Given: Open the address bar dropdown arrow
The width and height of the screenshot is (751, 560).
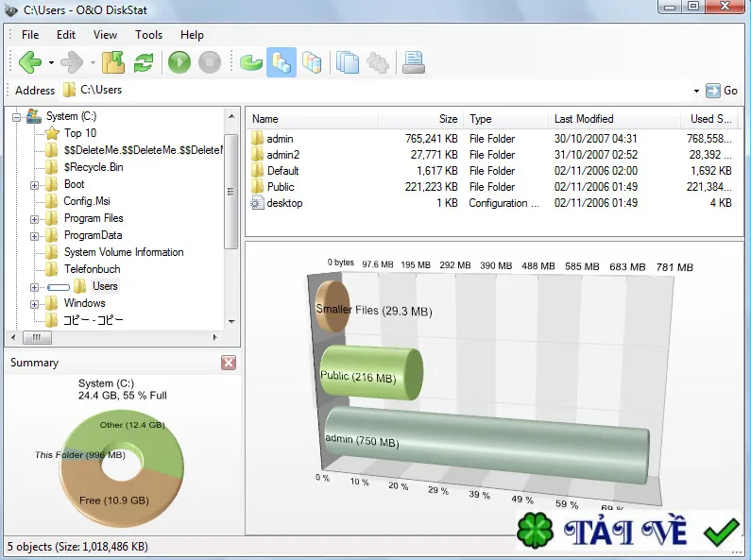Looking at the screenshot, I should [696, 91].
